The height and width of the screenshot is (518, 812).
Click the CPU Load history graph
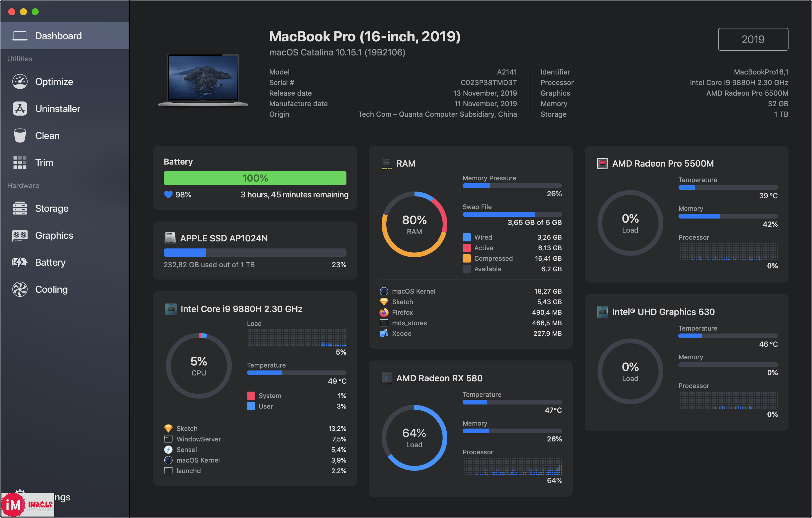click(x=297, y=338)
